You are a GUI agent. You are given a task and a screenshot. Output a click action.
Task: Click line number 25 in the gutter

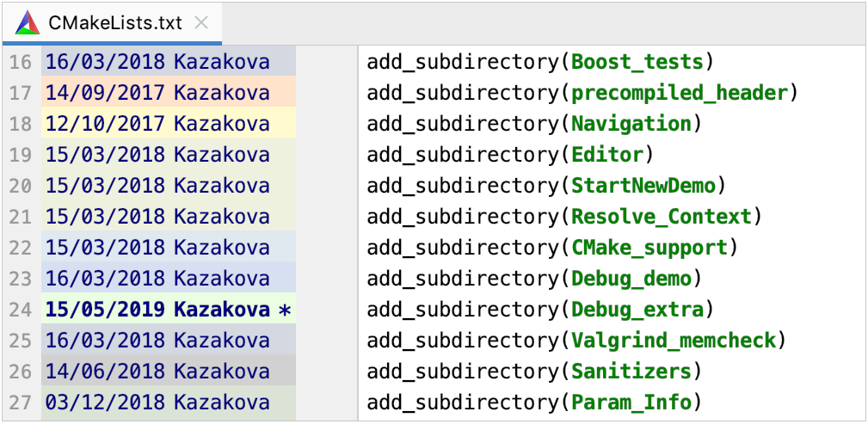[x=21, y=341]
